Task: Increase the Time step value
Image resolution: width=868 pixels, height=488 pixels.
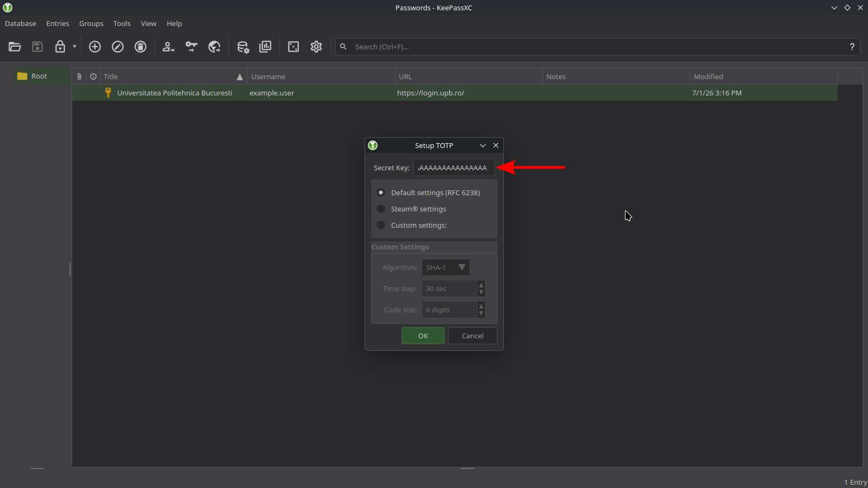Action: coord(481,285)
